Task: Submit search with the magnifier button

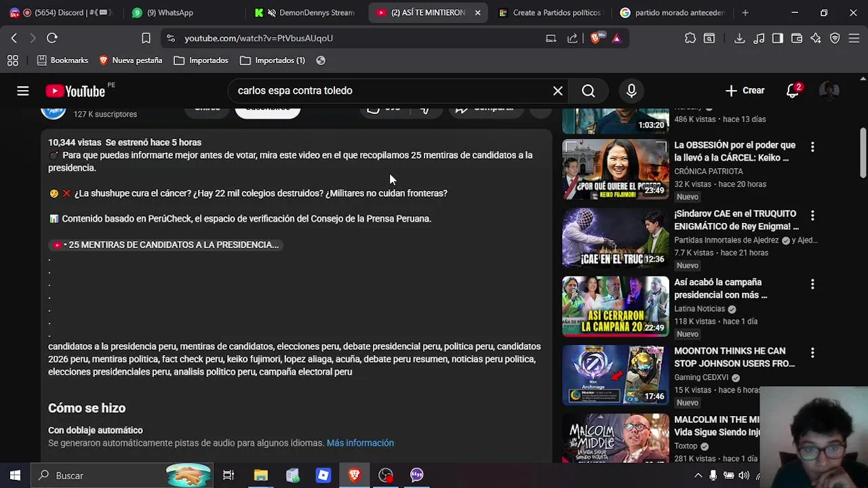Action: point(588,91)
